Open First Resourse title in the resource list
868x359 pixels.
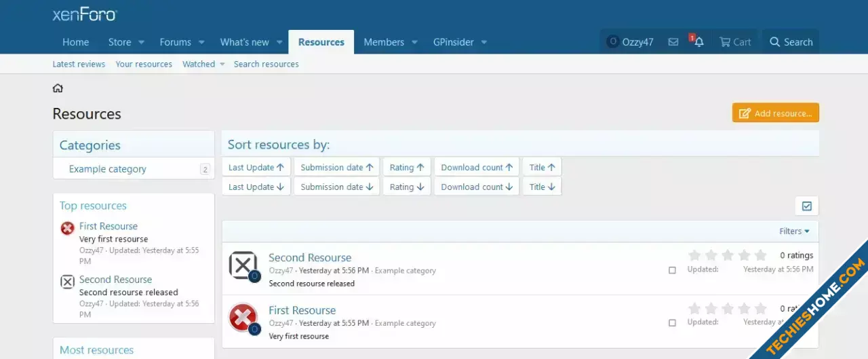coord(302,311)
